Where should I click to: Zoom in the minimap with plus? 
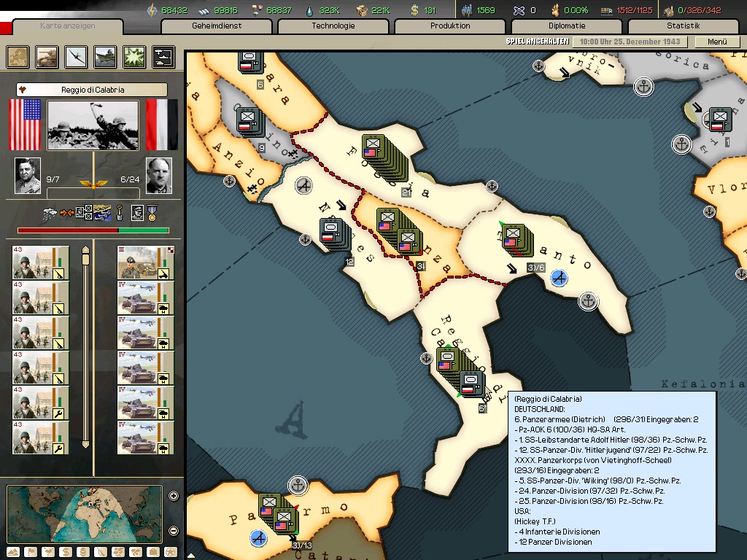[x=174, y=496]
